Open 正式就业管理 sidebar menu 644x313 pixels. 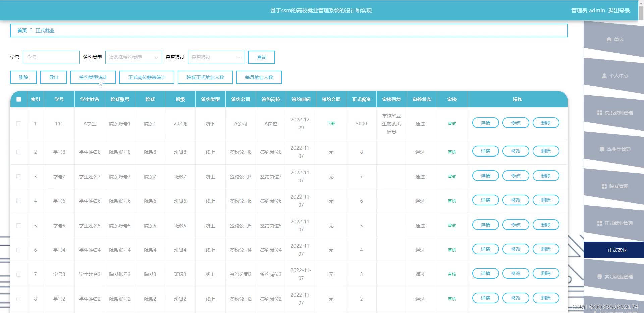(614, 223)
